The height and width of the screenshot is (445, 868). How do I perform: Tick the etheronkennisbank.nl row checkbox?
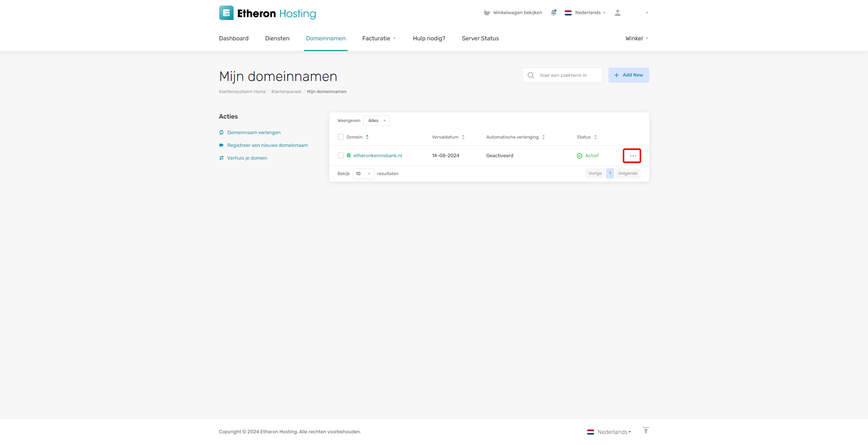pos(341,155)
